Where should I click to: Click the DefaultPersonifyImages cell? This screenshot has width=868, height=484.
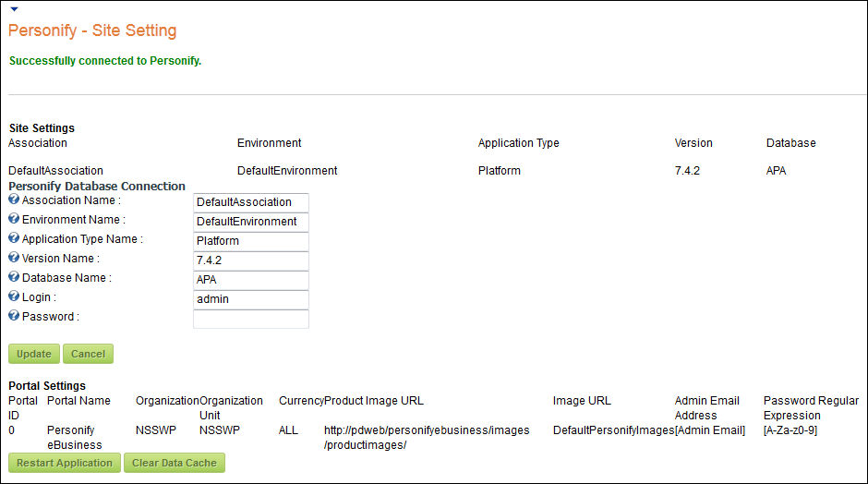click(x=613, y=430)
